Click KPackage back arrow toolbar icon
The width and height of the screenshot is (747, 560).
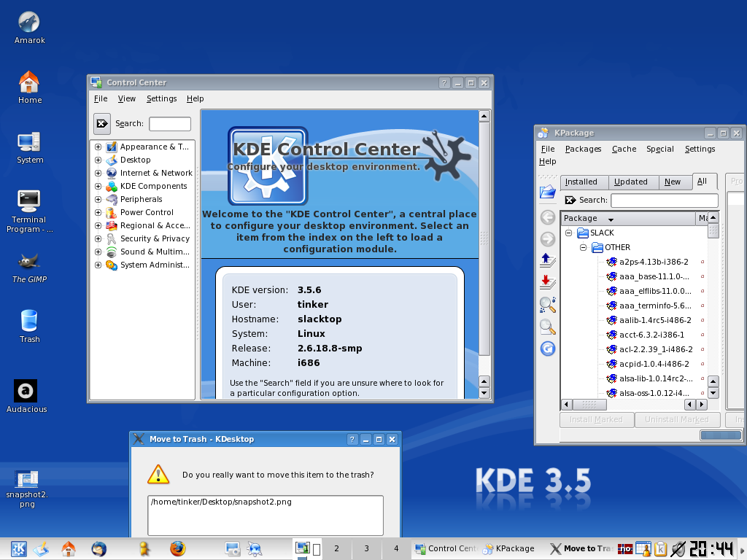(547, 217)
